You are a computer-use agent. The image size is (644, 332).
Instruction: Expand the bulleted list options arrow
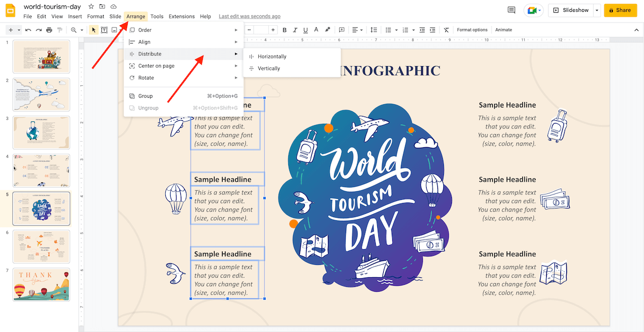point(396,30)
